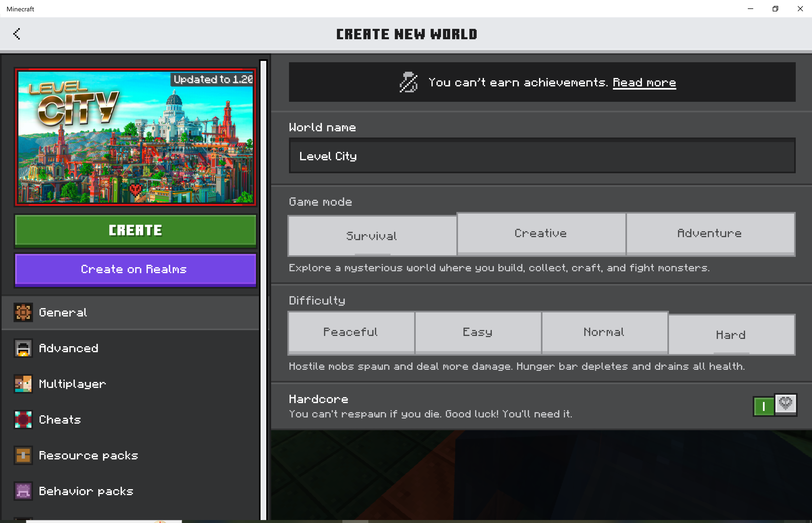Click the back arrow icon

pos(17,34)
